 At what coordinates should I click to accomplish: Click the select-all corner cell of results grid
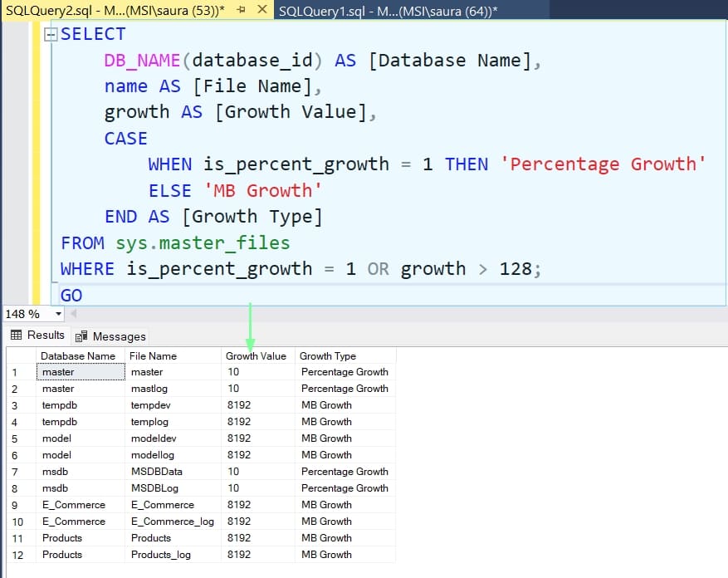click(19, 355)
